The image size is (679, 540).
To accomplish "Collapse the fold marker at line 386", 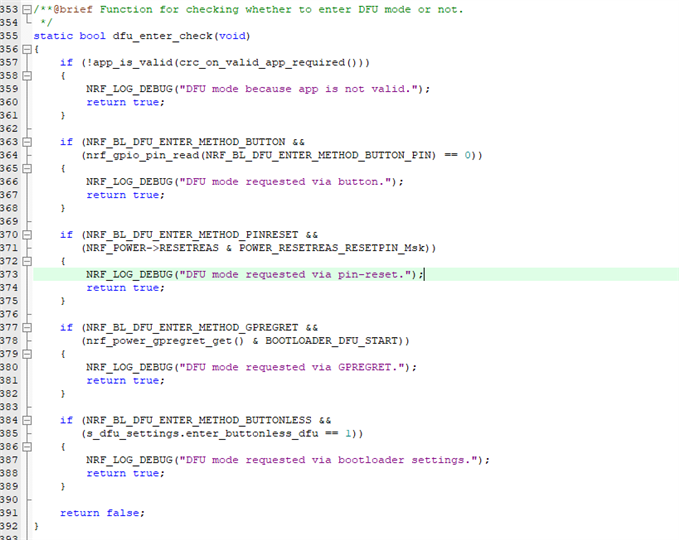I will click(27, 446).
